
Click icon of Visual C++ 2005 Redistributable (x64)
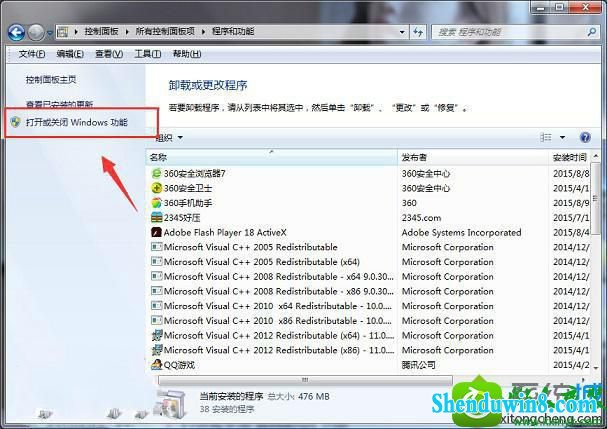156,262
